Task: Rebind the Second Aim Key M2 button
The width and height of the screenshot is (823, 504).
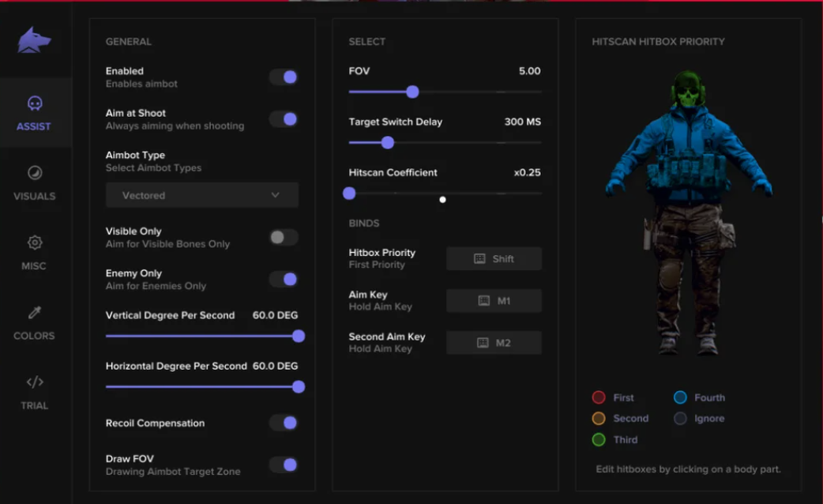Action: tap(494, 343)
